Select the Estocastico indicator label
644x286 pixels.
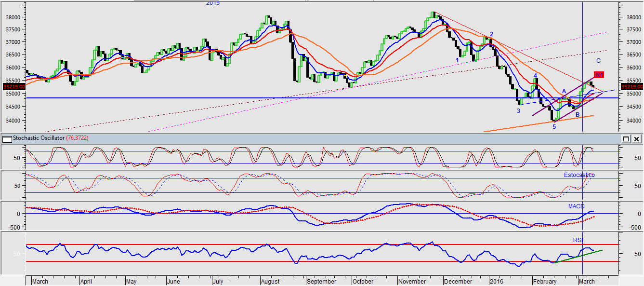click(579, 175)
